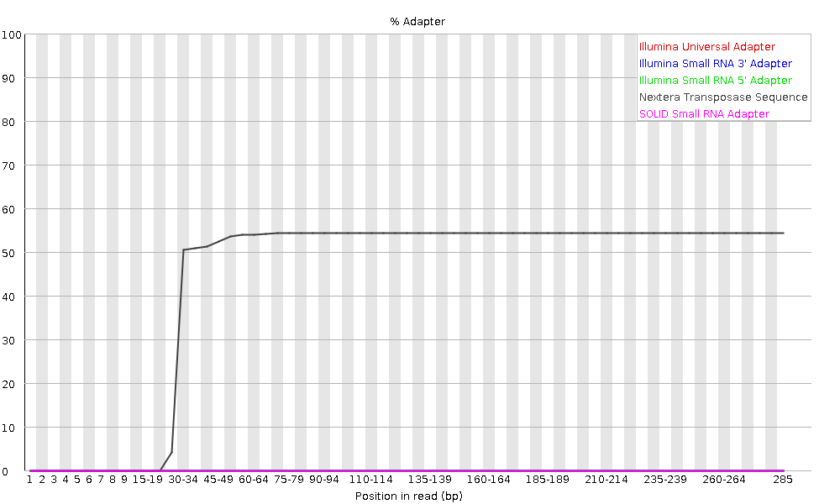Click the 285 x-axis tick label
819x504 pixels.
click(783, 480)
